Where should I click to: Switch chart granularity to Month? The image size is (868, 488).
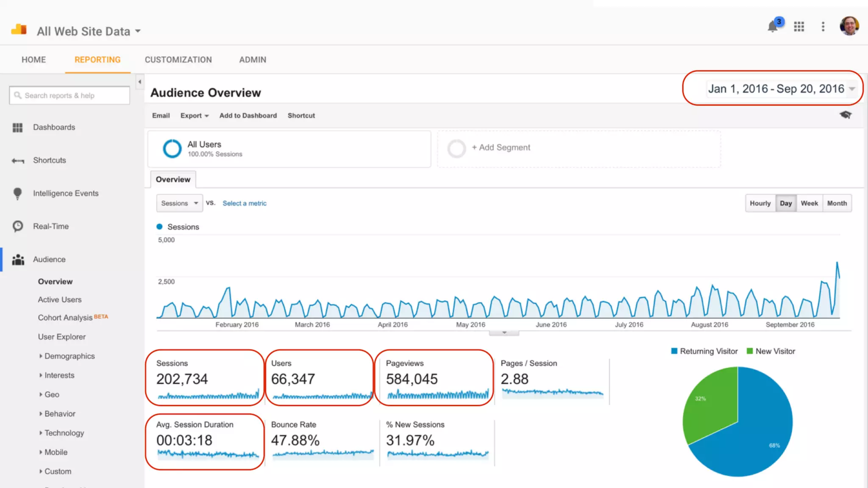point(837,203)
